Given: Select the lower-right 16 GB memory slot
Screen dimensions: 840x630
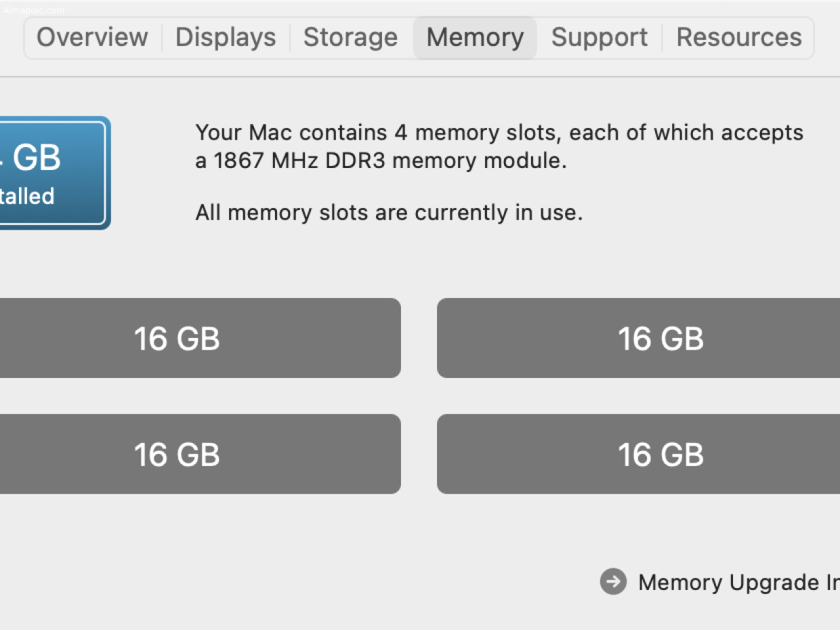Looking at the screenshot, I should click(x=639, y=454).
